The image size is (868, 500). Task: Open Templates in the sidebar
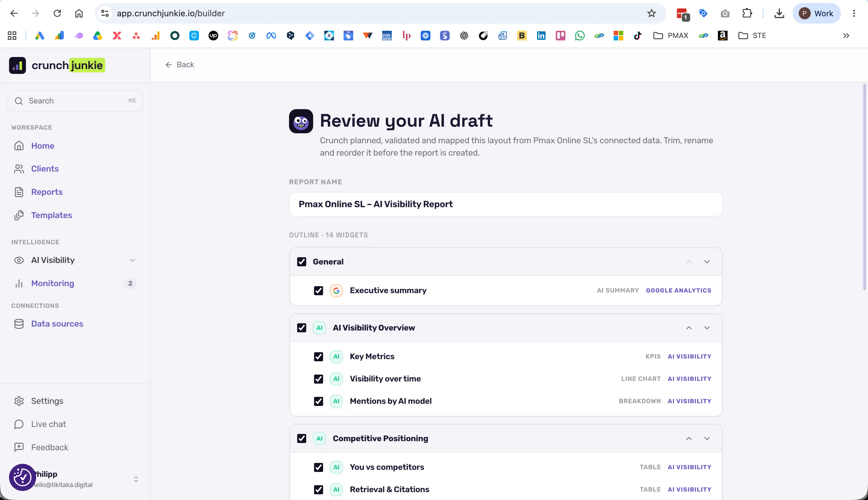point(52,215)
